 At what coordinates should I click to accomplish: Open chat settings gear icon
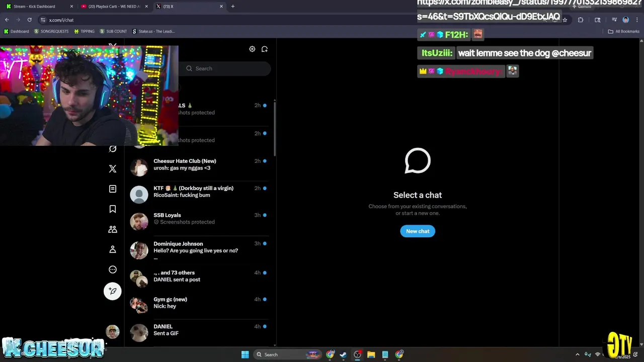coord(252,49)
